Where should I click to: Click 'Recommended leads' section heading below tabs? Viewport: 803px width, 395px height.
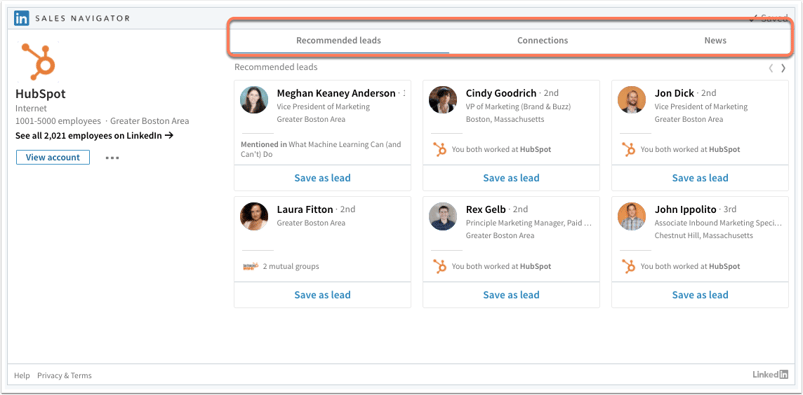pyautogui.click(x=276, y=67)
